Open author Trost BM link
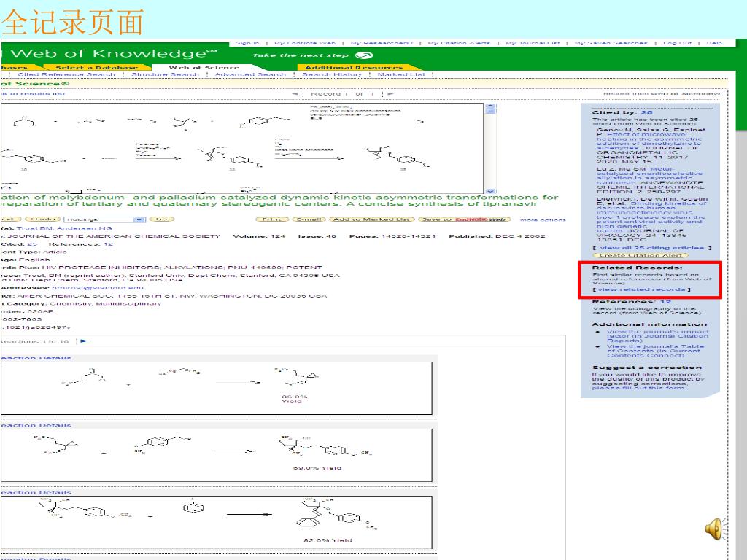The height and width of the screenshot is (560, 747). 35,228
